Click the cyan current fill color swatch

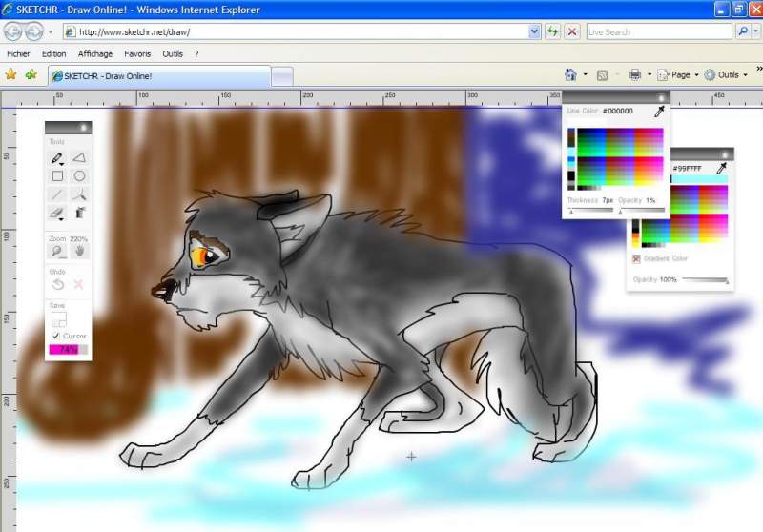click(699, 179)
